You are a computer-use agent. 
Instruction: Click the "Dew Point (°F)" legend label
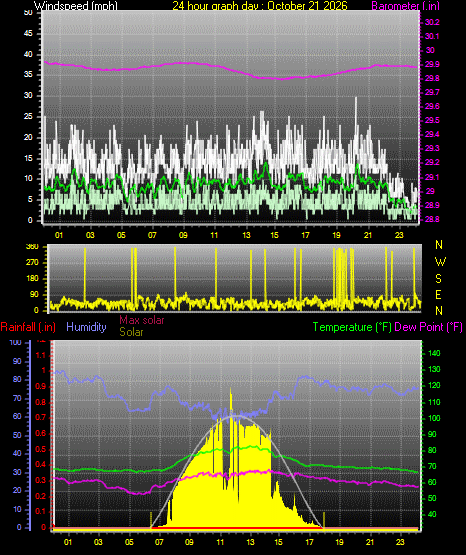pyautogui.click(x=428, y=327)
